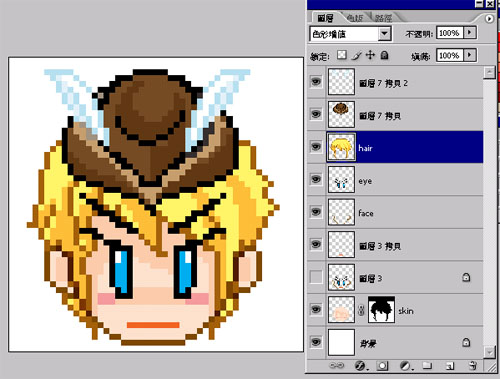Hide the 圖層 7 拷貝 hat layer

point(316,114)
